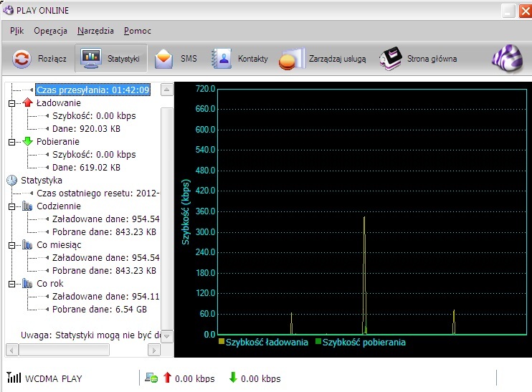Click the Statystyka clock icon
Image resolution: width=532 pixels, height=392 pixels.
click(x=12, y=180)
